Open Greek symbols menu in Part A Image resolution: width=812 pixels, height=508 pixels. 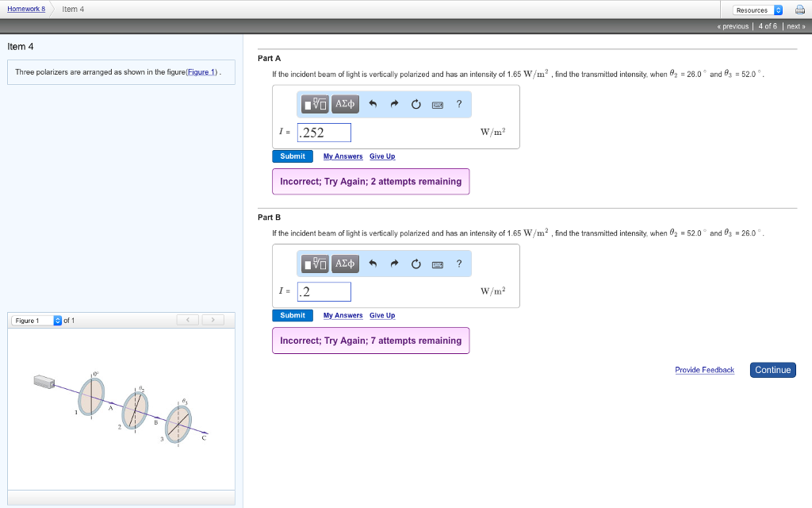[x=345, y=104]
